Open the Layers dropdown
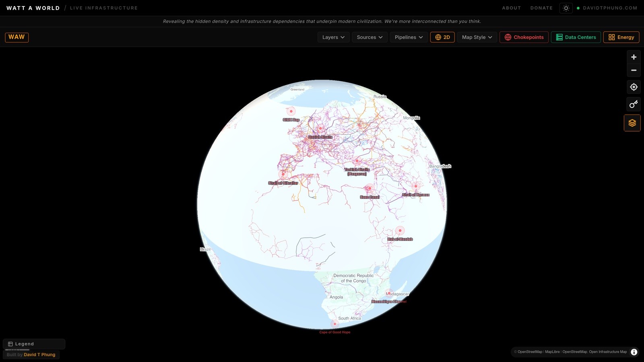This screenshot has width=644, height=362. 333,37
